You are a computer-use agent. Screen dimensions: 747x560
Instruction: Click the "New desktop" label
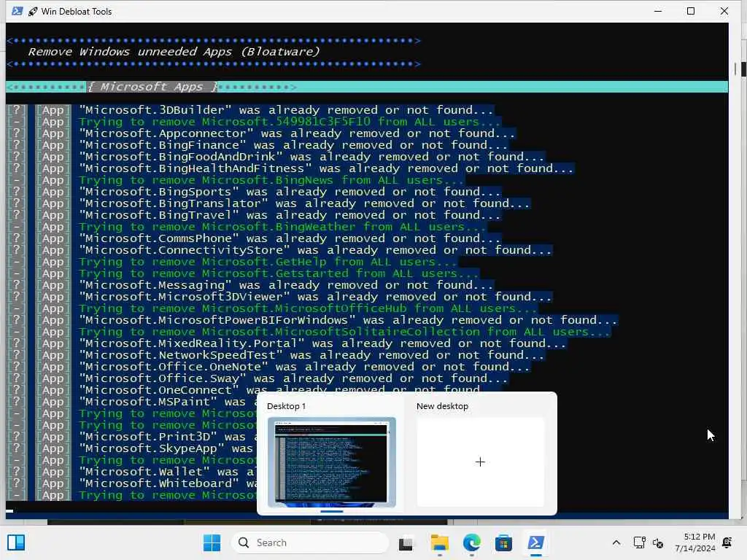point(442,406)
